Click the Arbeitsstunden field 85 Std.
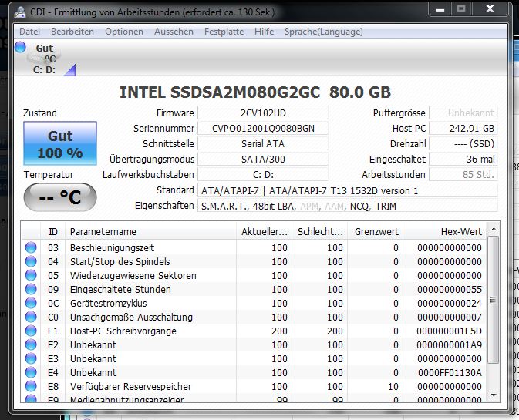Viewport: 519px width, 420px height. click(463, 175)
